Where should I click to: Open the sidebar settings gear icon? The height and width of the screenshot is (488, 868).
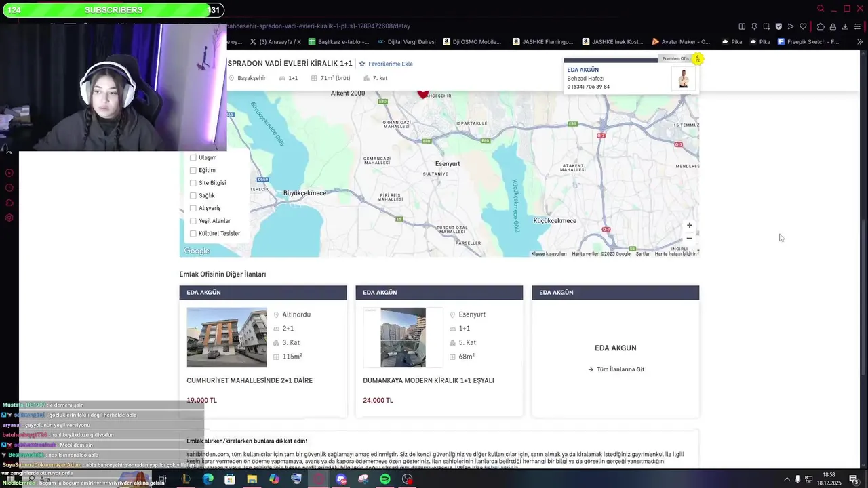point(9,218)
